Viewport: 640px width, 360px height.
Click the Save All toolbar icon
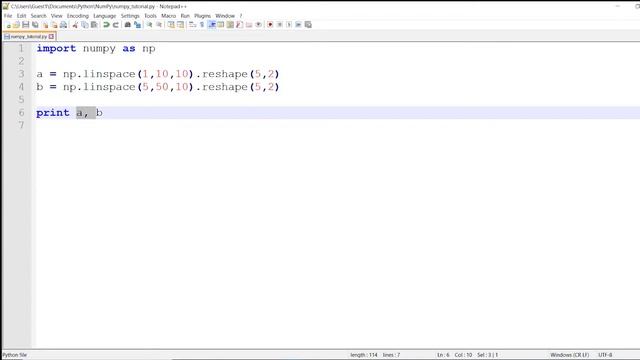[x=36, y=25]
